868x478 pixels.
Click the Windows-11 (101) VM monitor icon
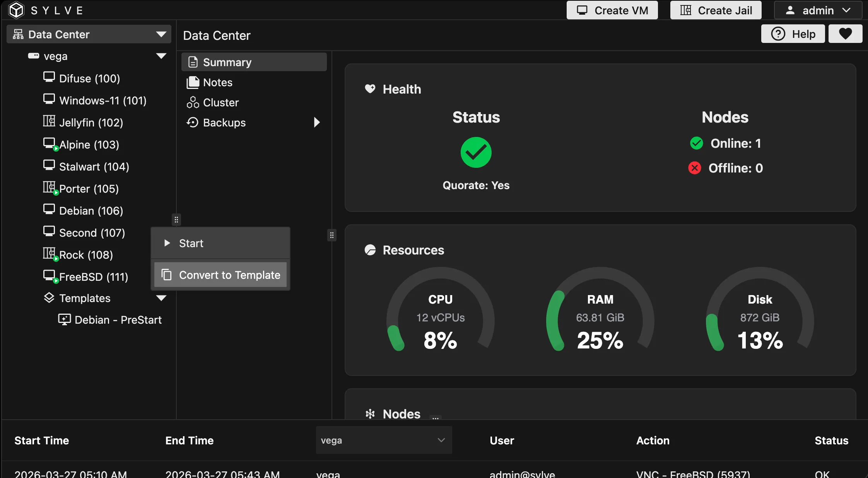click(x=49, y=99)
